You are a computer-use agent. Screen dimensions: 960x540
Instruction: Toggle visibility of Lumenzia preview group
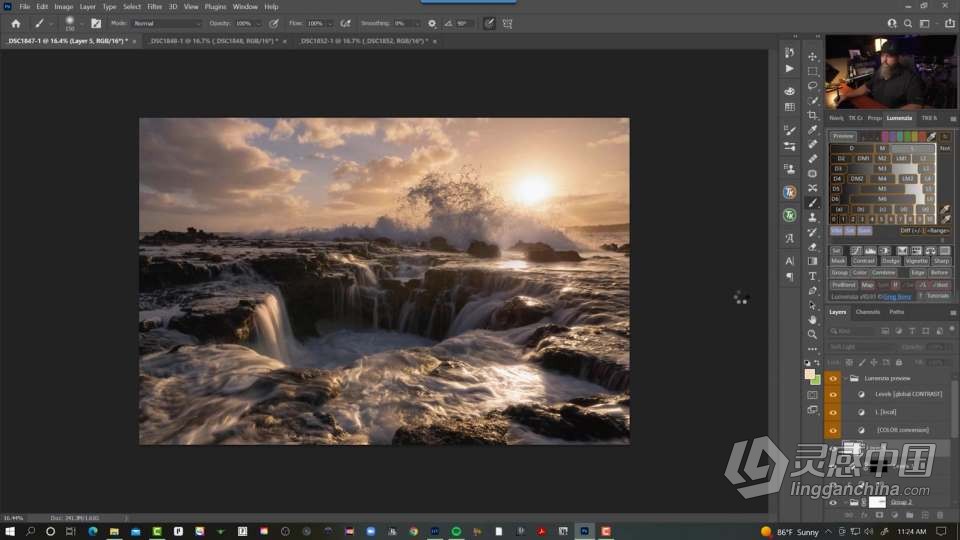(x=833, y=379)
